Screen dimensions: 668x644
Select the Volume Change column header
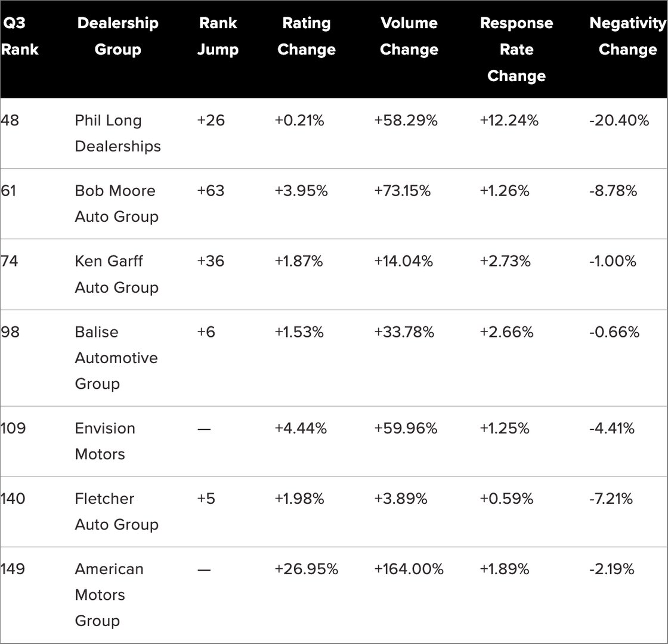[409, 36]
